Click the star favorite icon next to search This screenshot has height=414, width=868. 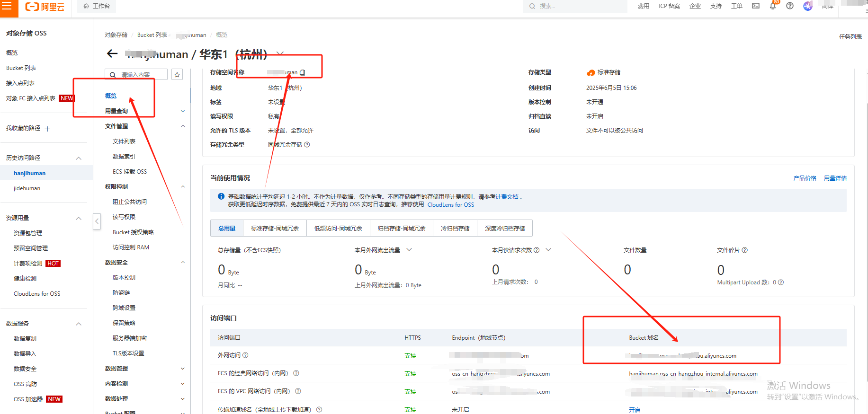177,75
